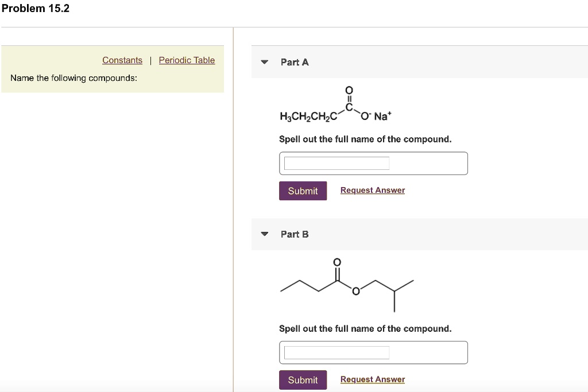Click the Part B disclosure arrow icon
This screenshot has width=588, height=392.
pos(264,234)
